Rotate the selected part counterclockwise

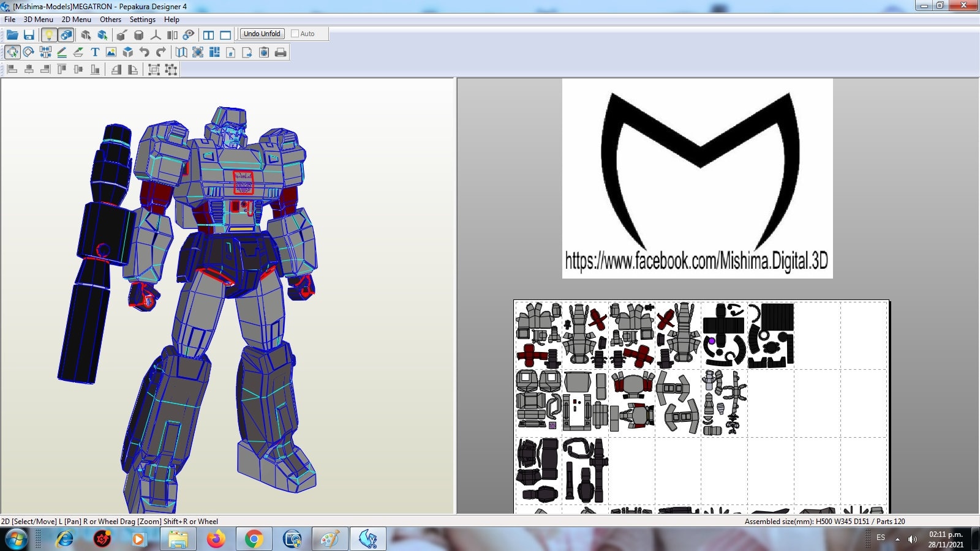pos(116,69)
